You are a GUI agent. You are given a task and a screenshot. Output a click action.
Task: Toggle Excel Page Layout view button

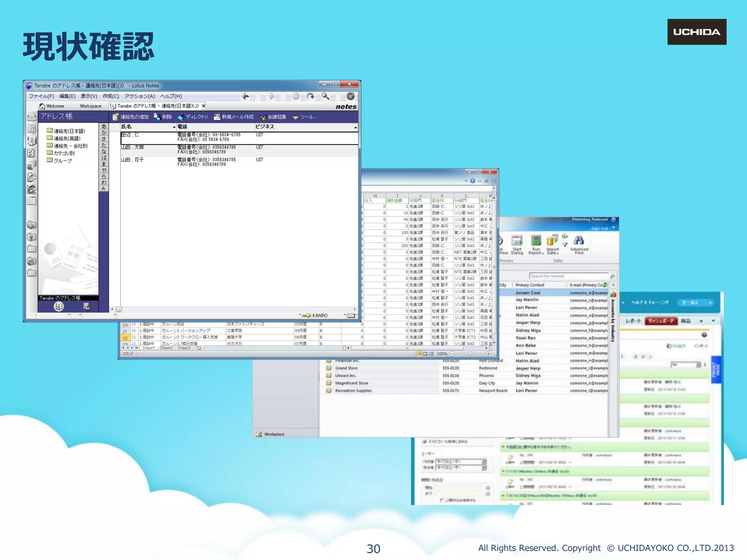point(425,354)
